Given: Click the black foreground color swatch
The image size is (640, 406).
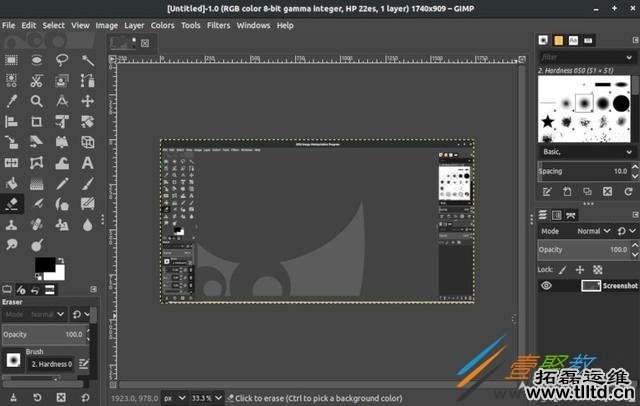Looking at the screenshot, I should [x=44, y=264].
